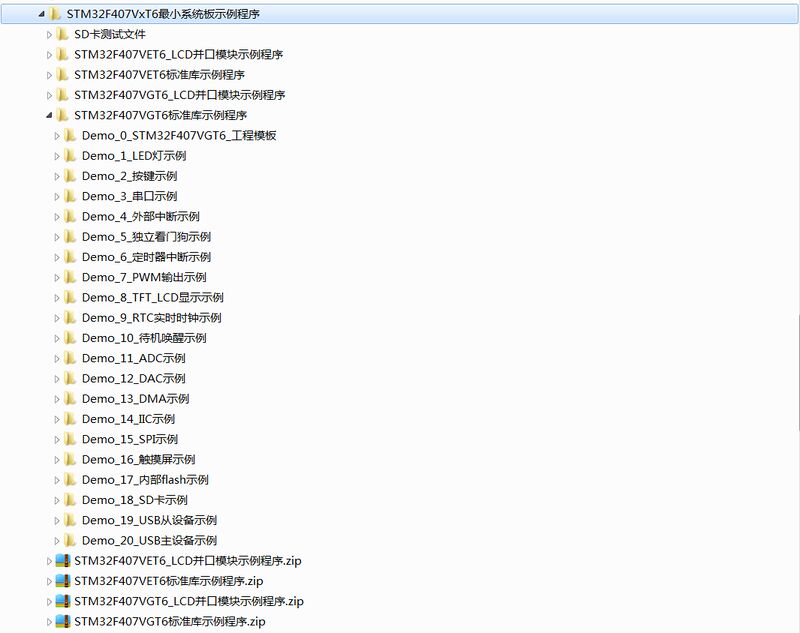The height and width of the screenshot is (633, 800).
Task: Expand the STM32F407VET6标准库示例程序 folder
Action: point(49,75)
